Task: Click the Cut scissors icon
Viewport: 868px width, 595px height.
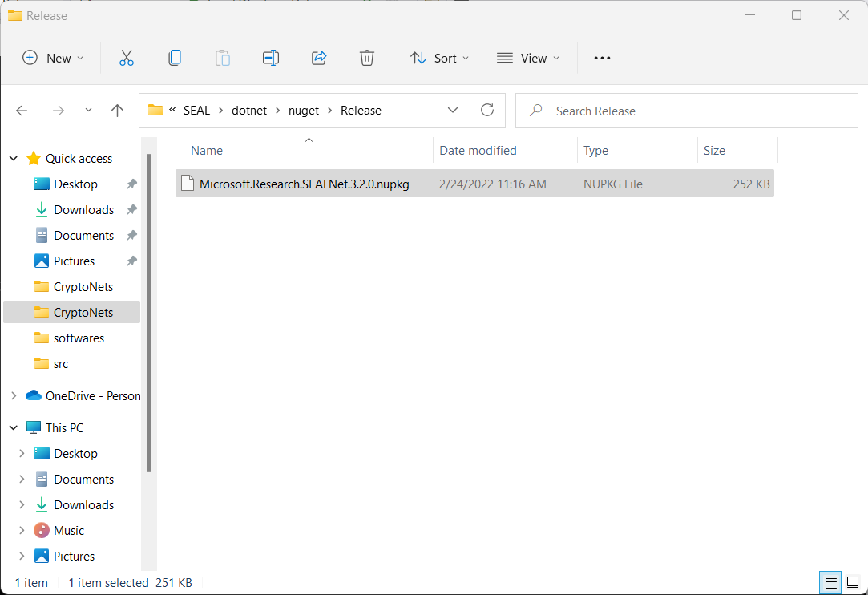Action: 126,58
